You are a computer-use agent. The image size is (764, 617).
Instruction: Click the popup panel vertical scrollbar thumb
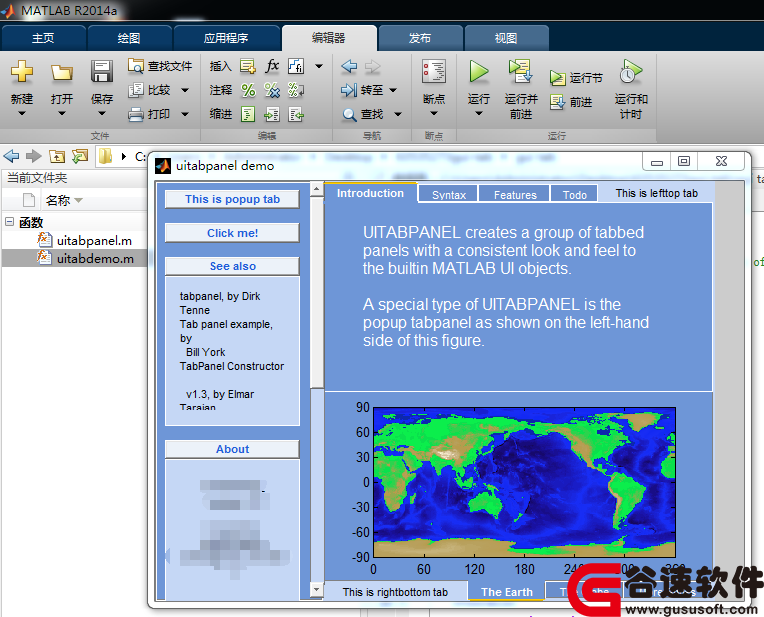click(x=317, y=292)
